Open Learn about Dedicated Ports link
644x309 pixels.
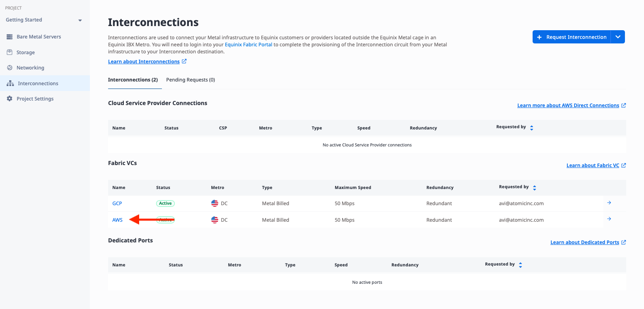(x=585, y=242)
